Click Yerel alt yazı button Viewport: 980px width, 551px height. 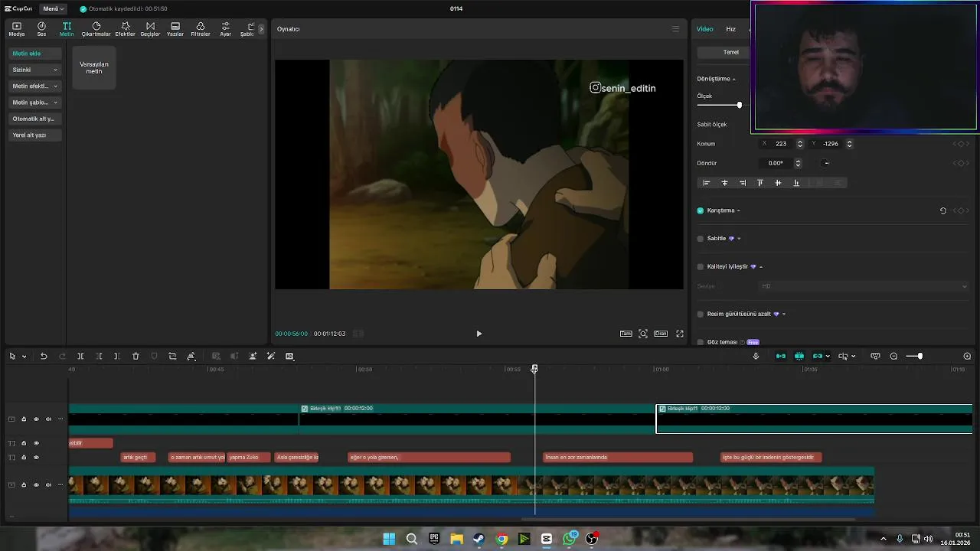(35, 135)
